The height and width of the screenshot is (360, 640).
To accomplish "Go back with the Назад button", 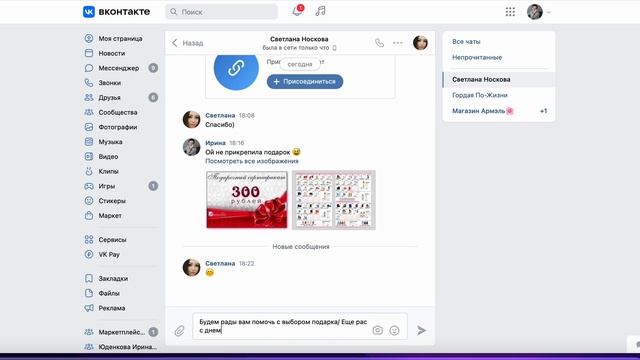I will click(x=187, y=43).
